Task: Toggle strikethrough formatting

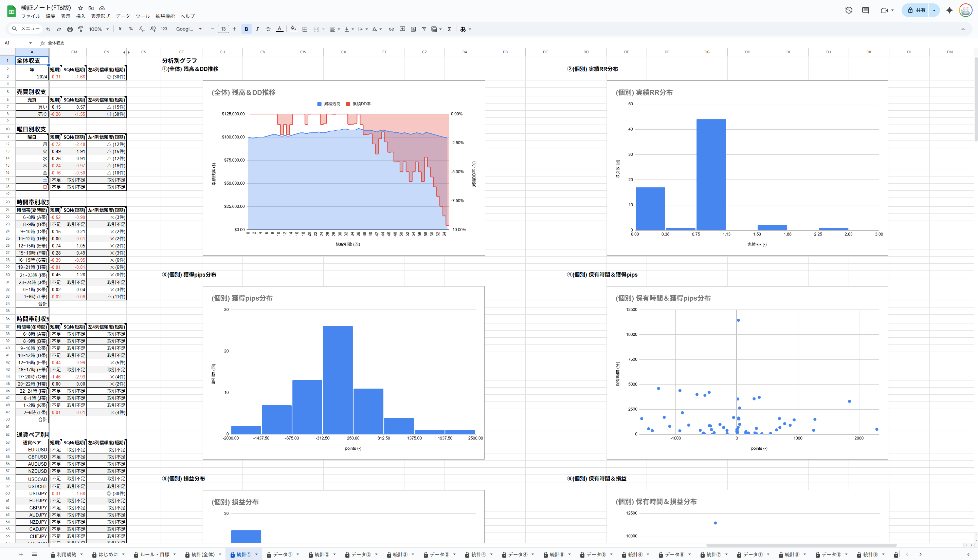Action: [x=268, y=29]
